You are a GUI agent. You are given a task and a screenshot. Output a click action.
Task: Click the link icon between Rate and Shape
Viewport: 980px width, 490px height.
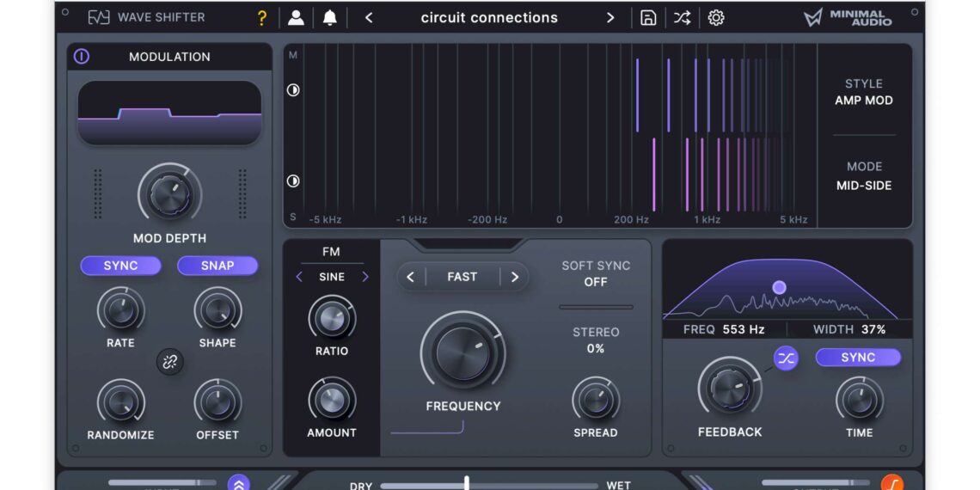[169, 362]
